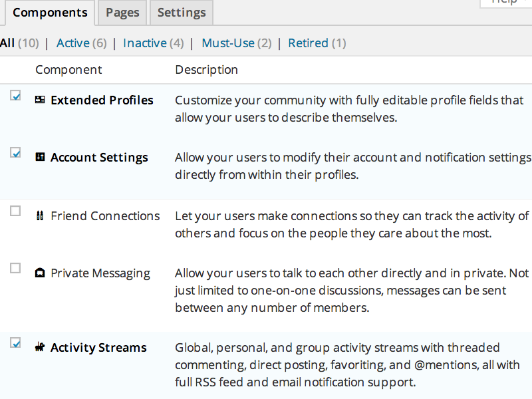View Must-Use components

click(228, 43)
